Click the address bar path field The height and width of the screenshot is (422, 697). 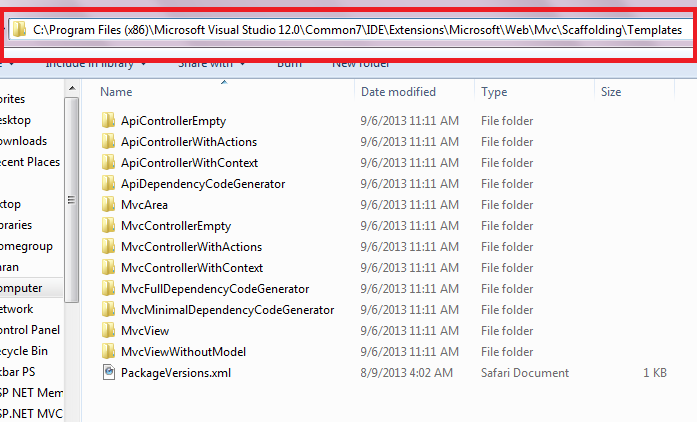tap(351, 29)
